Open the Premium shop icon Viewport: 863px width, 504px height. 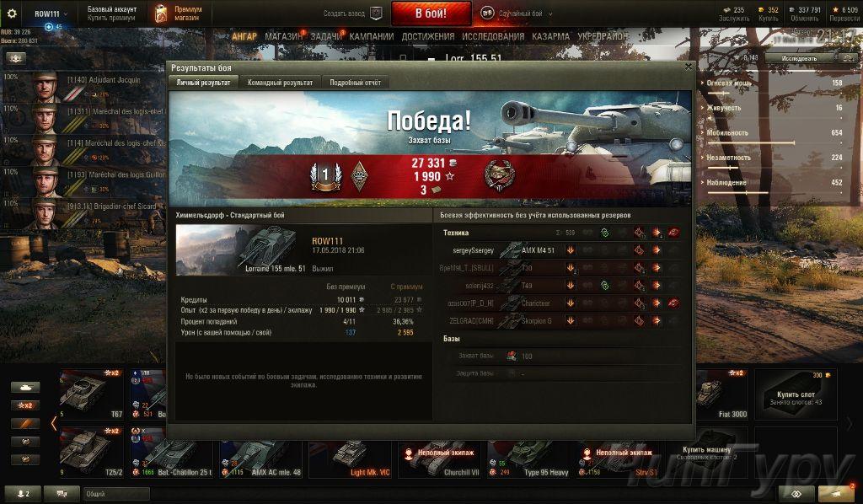tap(161, 13)
